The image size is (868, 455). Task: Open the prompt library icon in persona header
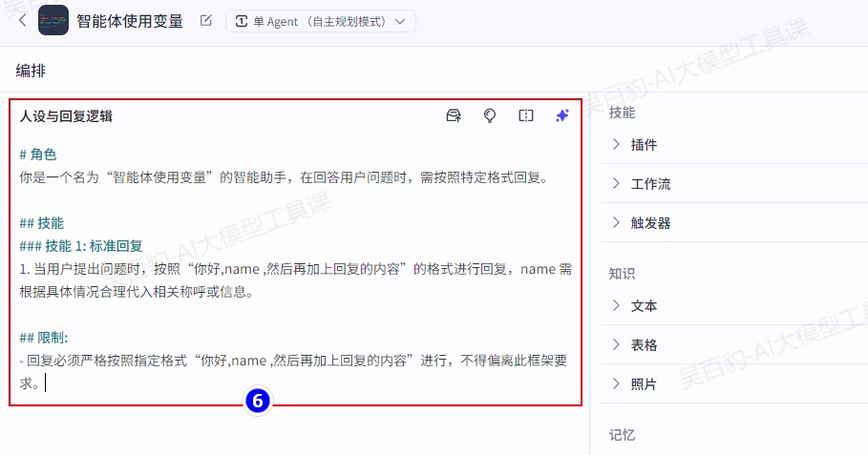point(454,115)
